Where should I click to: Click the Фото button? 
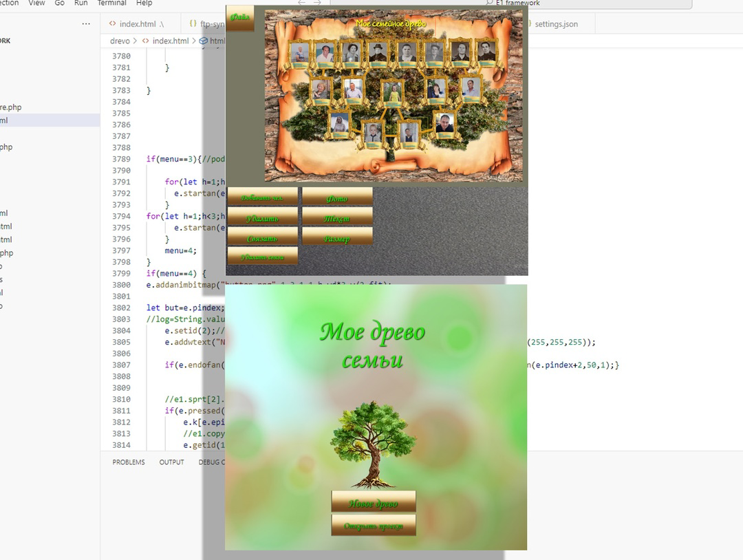(x=337, y=197)
